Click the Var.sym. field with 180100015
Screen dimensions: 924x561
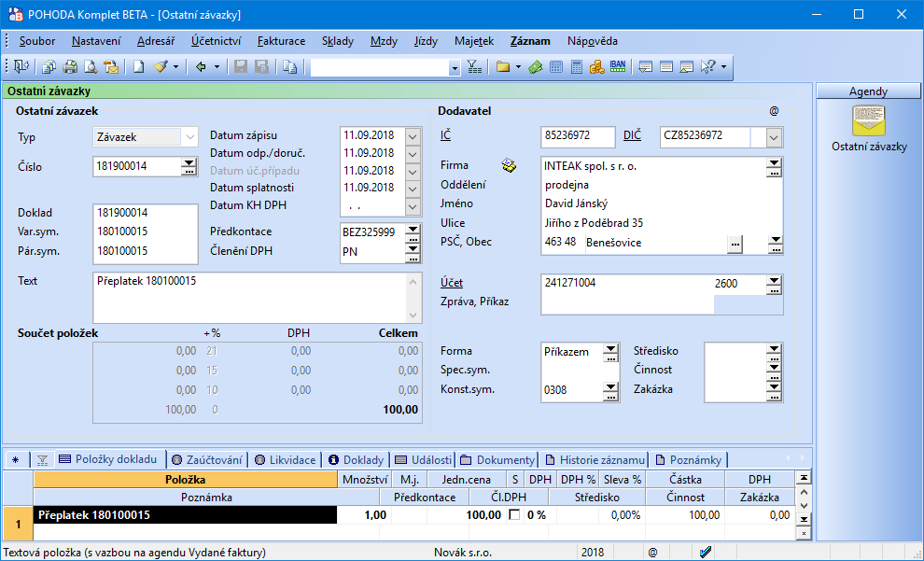coord(146,231)
